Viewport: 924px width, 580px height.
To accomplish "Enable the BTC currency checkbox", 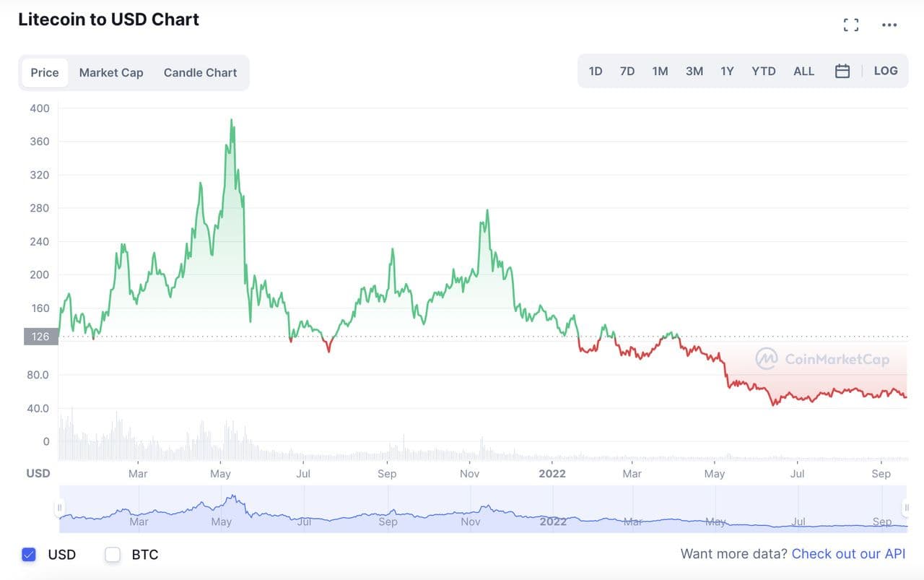I will pos(113,555).
